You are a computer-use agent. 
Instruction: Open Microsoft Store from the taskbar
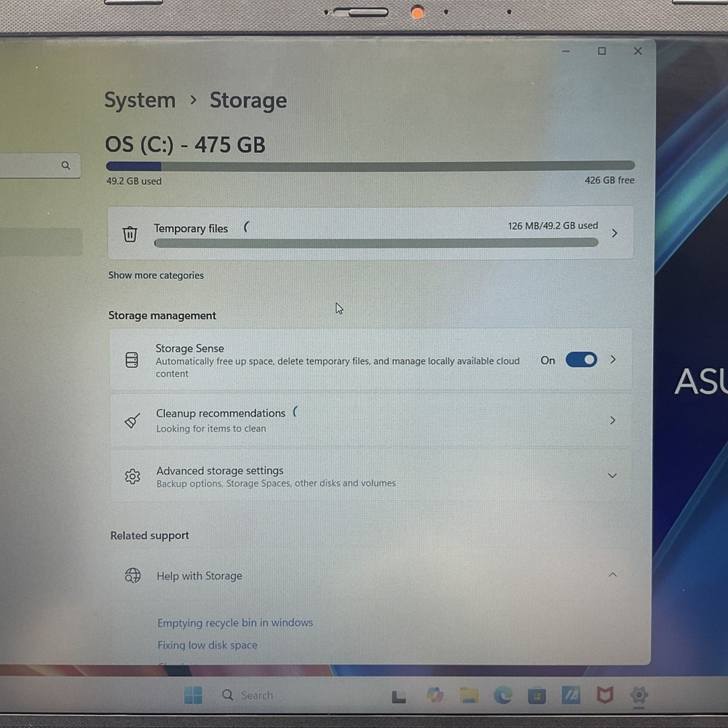click(x=537, y=695)
